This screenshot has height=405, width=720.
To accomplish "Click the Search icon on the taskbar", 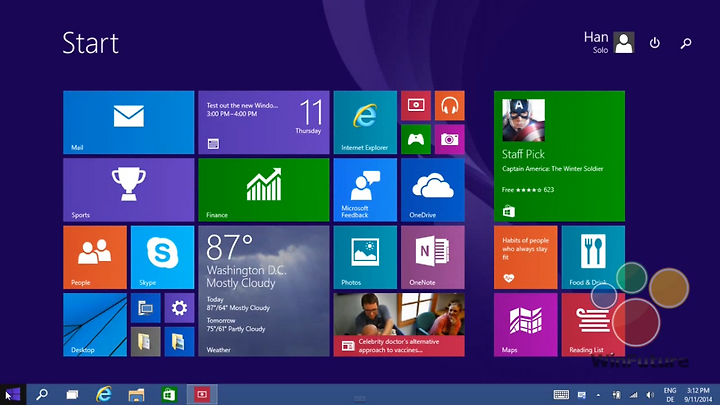I will click(x=42, y=394).
